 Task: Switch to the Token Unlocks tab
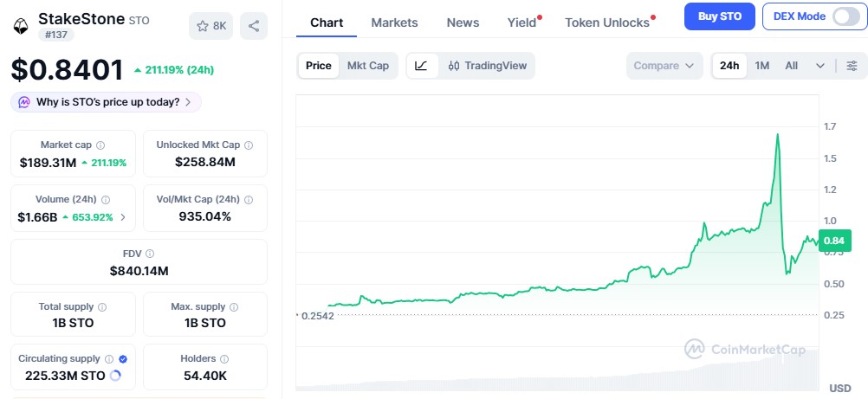(607, 23)
